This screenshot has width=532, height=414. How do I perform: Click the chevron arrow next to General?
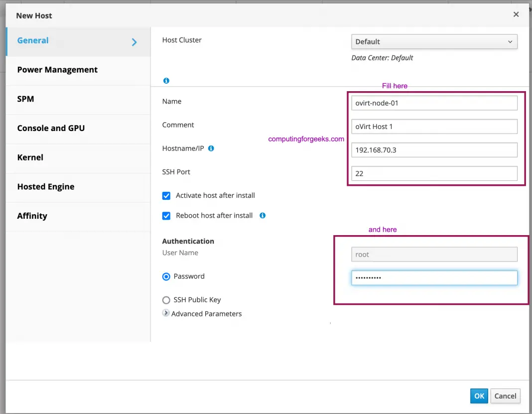point(133,42)
